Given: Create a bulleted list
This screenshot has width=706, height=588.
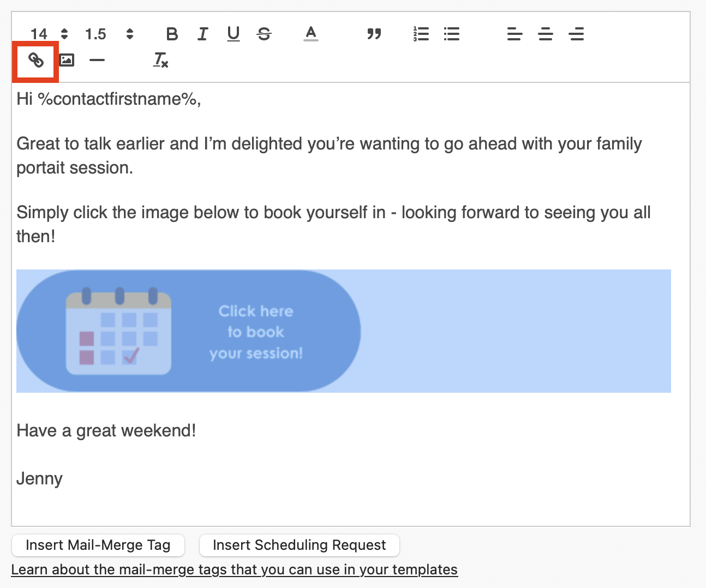Looking at the screenshot, I should coord(452,34).
